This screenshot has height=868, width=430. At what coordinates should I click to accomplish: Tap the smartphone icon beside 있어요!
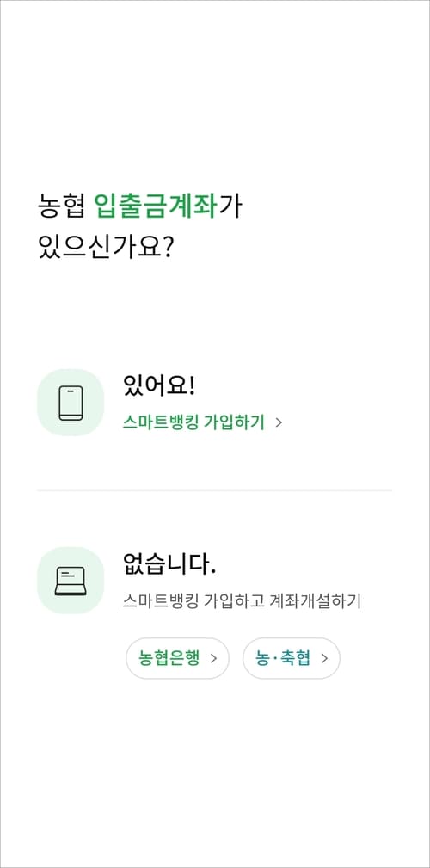[x=71, y=403]
